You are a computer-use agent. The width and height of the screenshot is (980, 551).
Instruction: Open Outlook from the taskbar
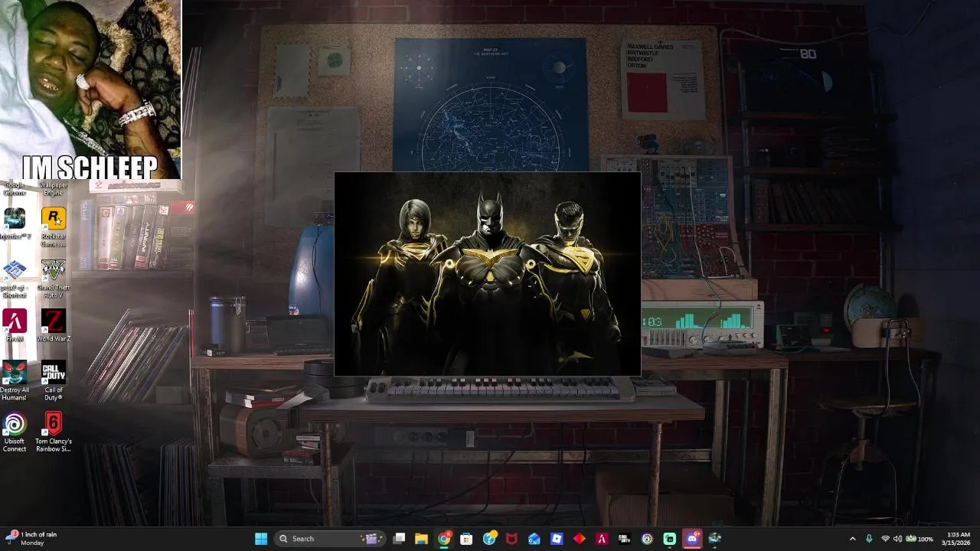[534, 539]
